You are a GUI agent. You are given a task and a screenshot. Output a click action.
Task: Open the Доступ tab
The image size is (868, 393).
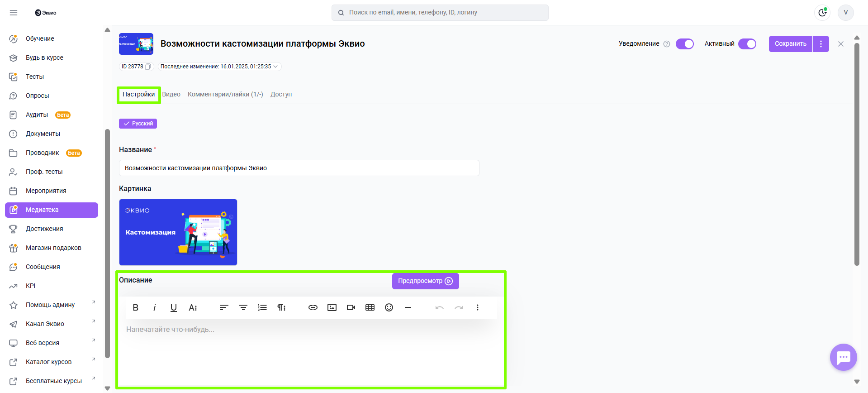tap(281, 94)
